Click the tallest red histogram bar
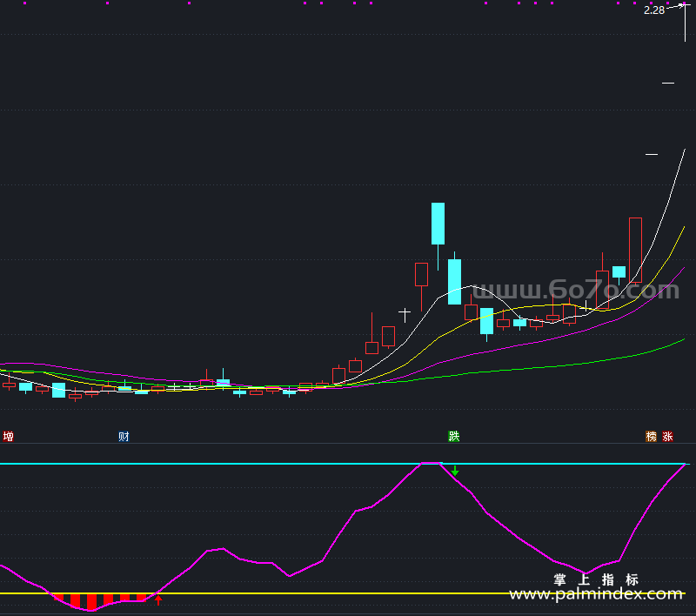Image resolution: width=696 pixels, height=616 pixels. click(92, 602)
